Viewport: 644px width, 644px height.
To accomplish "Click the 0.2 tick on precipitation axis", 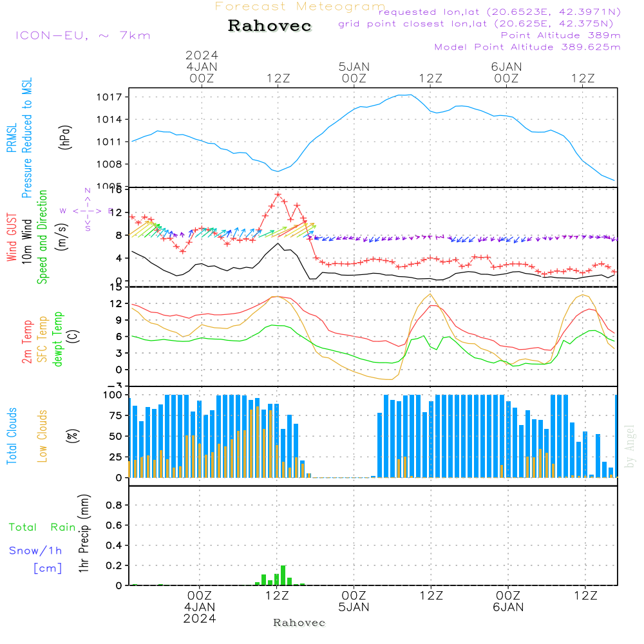I will (114, 565).
